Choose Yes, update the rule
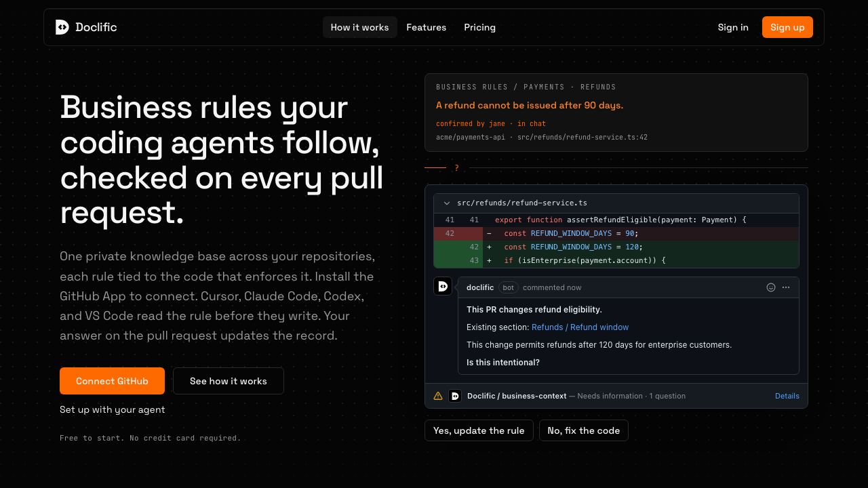The height and width of the screenshot is (488, 868). click(x=479, y=430)
